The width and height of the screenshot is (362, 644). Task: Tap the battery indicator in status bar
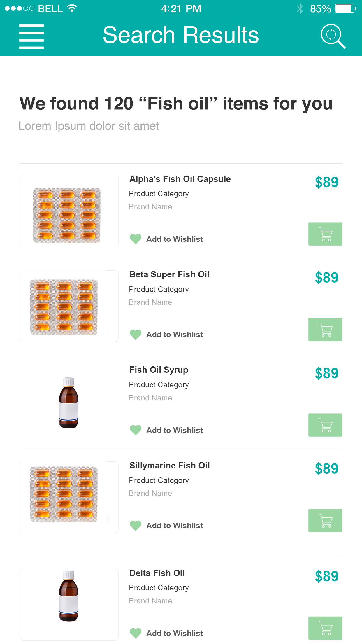[345, 8]
